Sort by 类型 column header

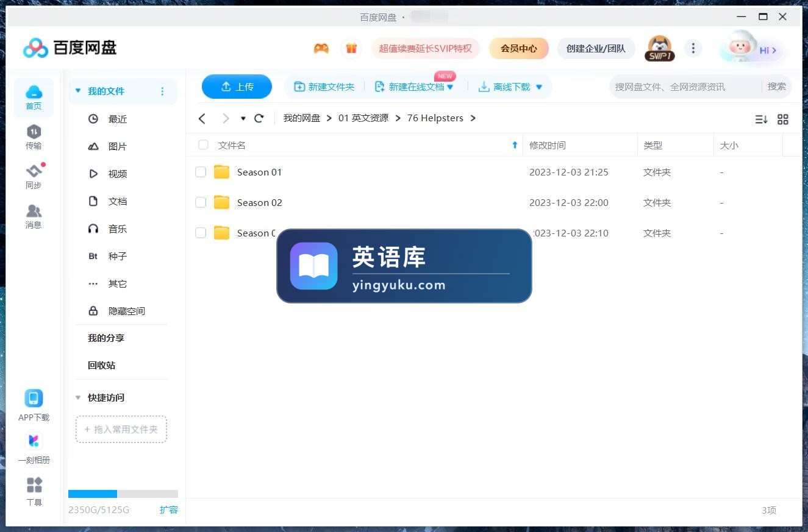652,145
